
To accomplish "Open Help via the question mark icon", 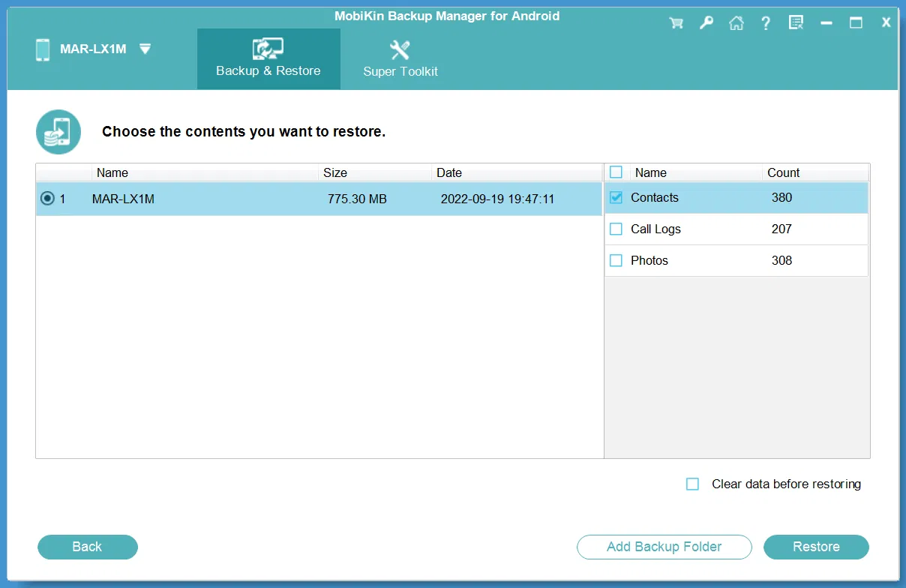I will 766,22.
